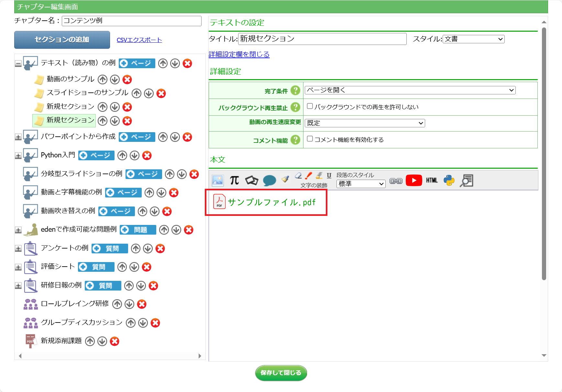Enable the バックグラウンドでの再生を許可しない checkbox
Screen dimensions: 562x392
tap(310, 106)
